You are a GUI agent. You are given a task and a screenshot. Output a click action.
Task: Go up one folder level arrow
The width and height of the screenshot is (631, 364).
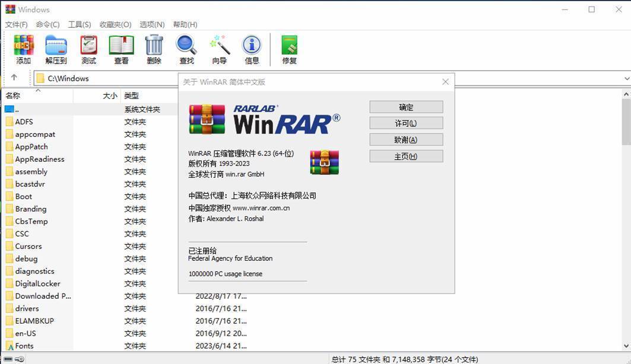14,78
